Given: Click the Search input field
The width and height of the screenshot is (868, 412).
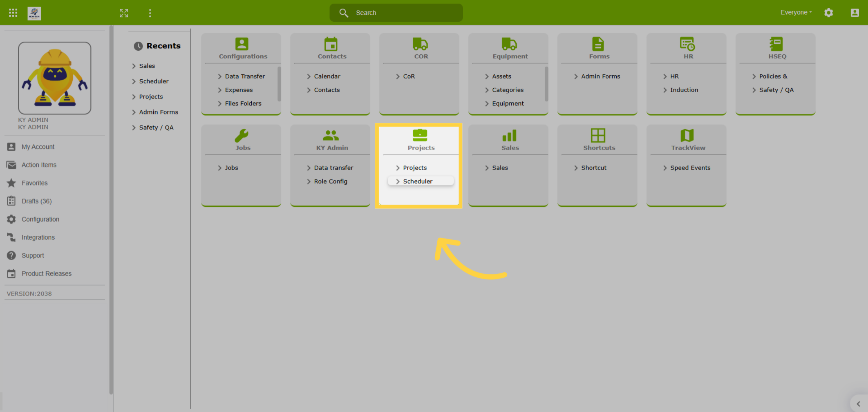Looking at the screenshot, I should pos(396,13).
